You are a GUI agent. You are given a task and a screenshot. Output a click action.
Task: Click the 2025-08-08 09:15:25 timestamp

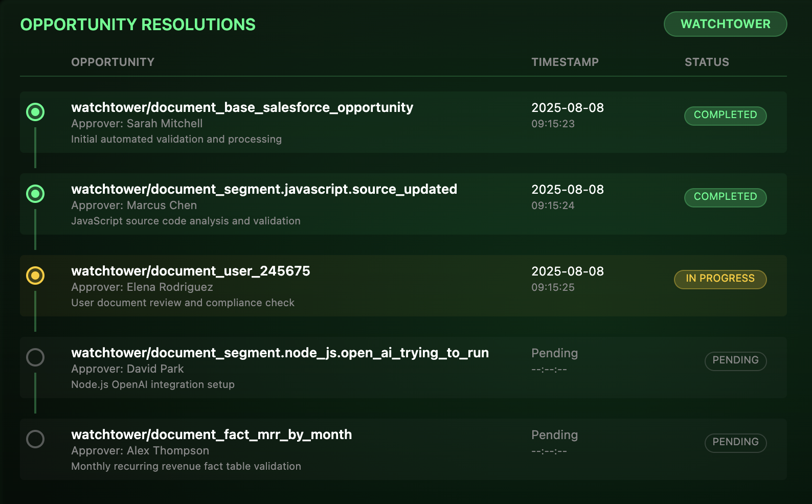click(567, 279)
